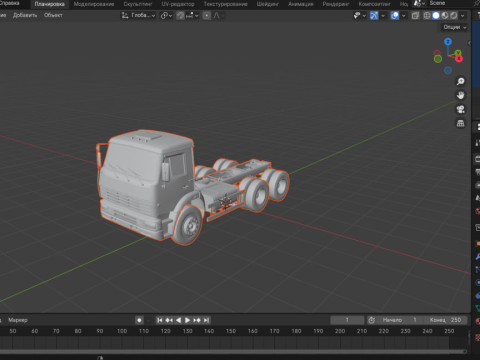Click the Начало start frame field
Viewport: 480px width, 360px height.
[x=400, y=320]
